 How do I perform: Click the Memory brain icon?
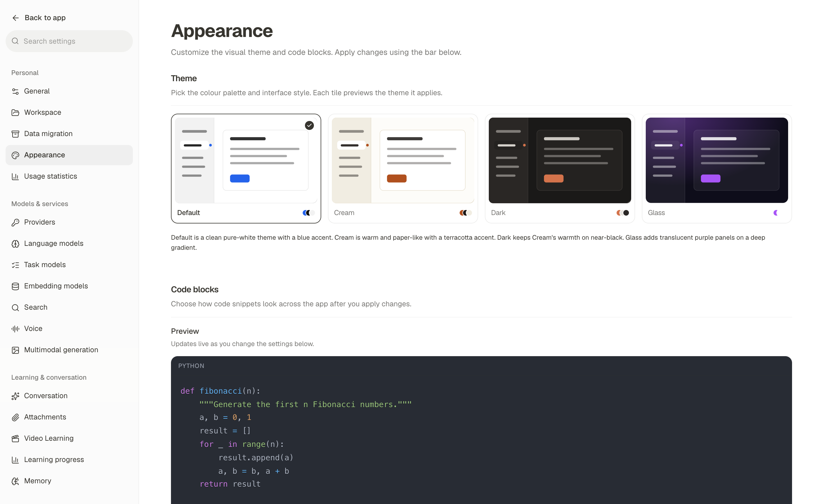pyautogui.click(x=15, y=481)
